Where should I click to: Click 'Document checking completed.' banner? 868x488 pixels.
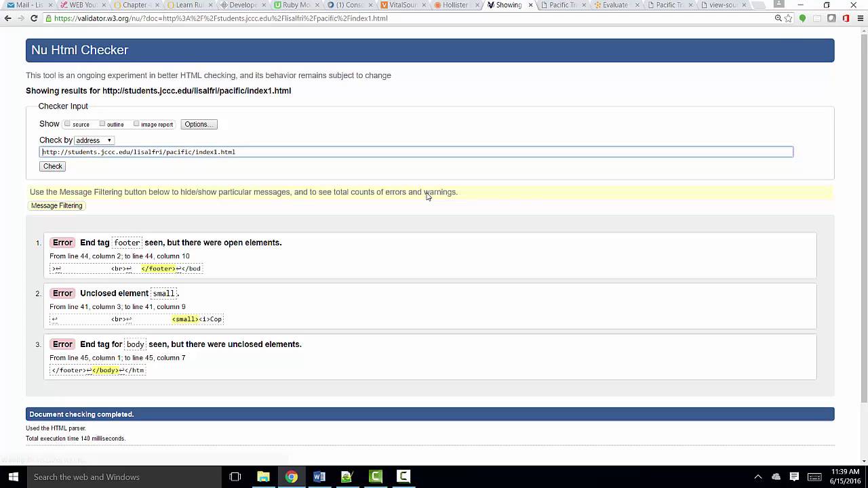[430, 414]
